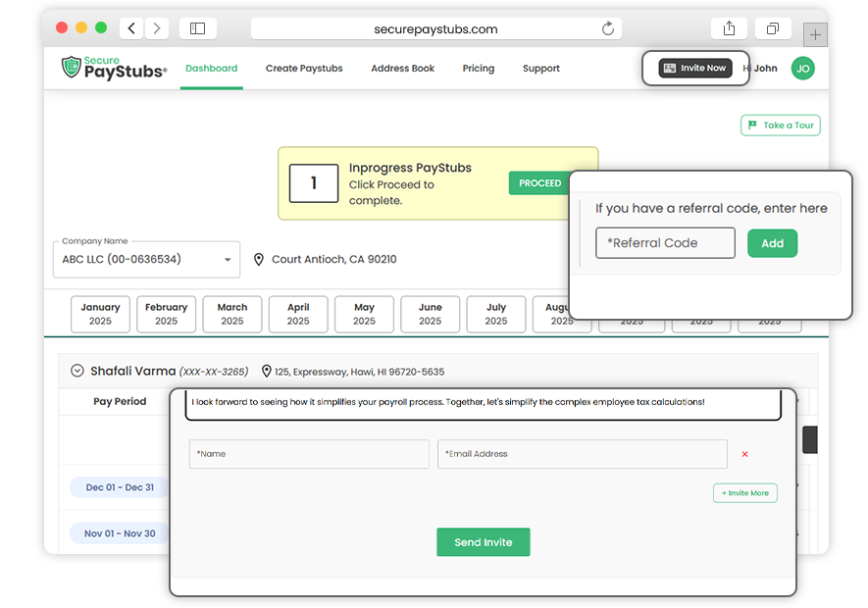Collapse the Shafali Varma employee section
The image size is (868, 608).
point(77,372)
